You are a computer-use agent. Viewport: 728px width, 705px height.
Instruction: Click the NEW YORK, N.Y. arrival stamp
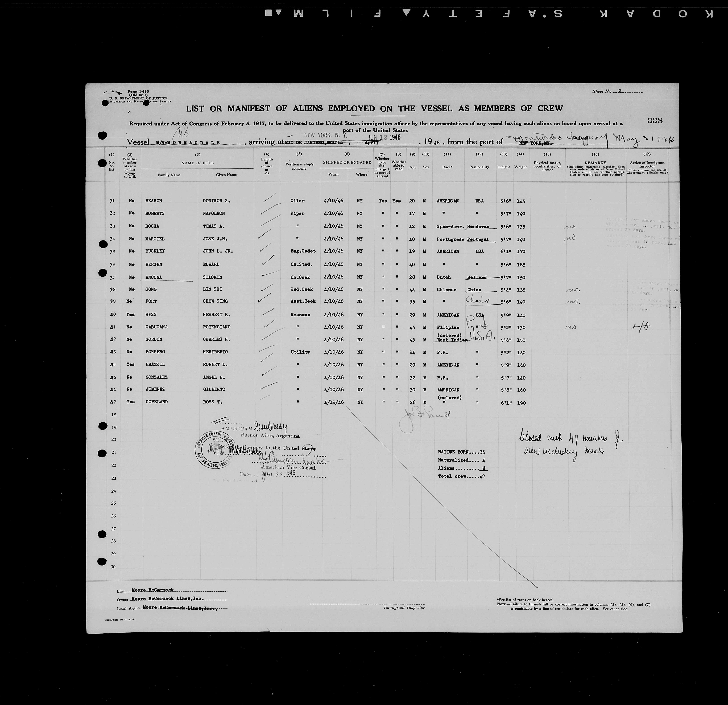pos(325,136)
